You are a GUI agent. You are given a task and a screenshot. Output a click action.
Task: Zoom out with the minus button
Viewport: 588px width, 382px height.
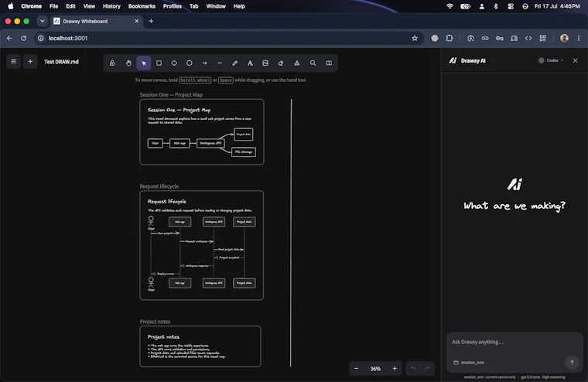(x=356, y=369)
